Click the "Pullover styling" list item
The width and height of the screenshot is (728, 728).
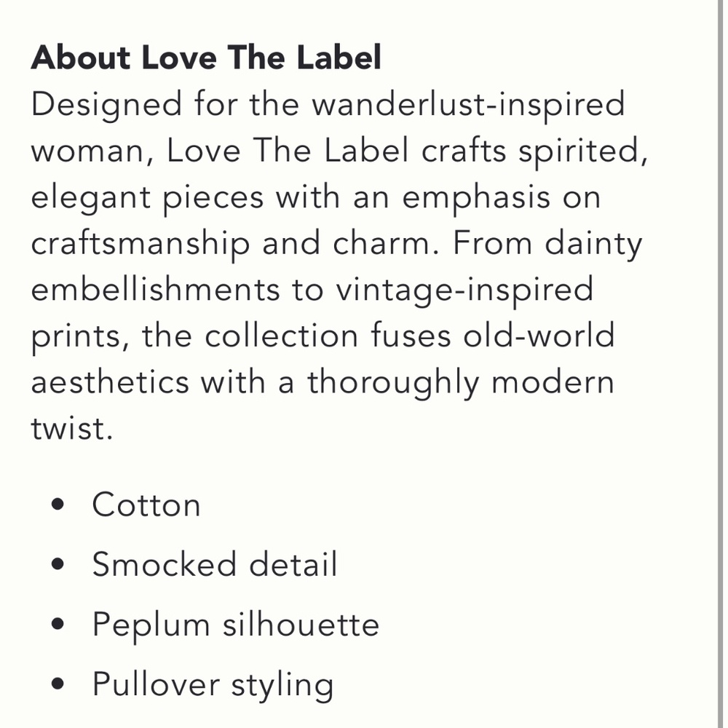tap(213, 685)
